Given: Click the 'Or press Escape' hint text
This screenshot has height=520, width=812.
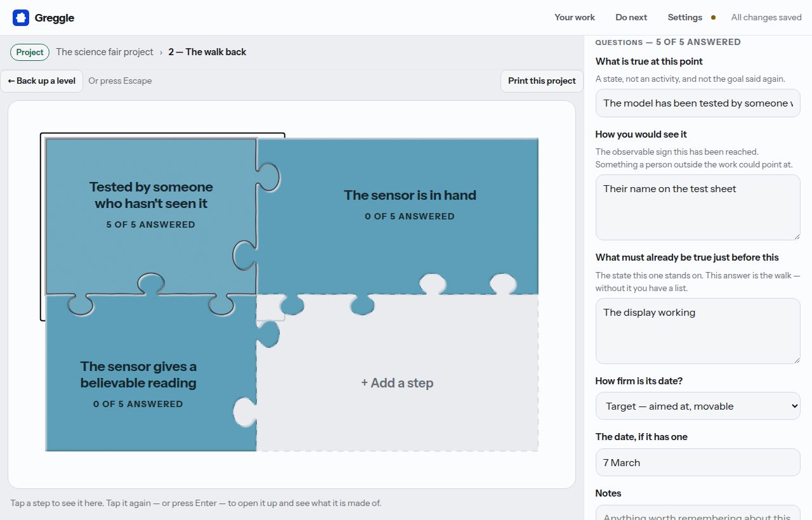Looking at the screenshot, I should pyautogui.click(x=120, y=81).
